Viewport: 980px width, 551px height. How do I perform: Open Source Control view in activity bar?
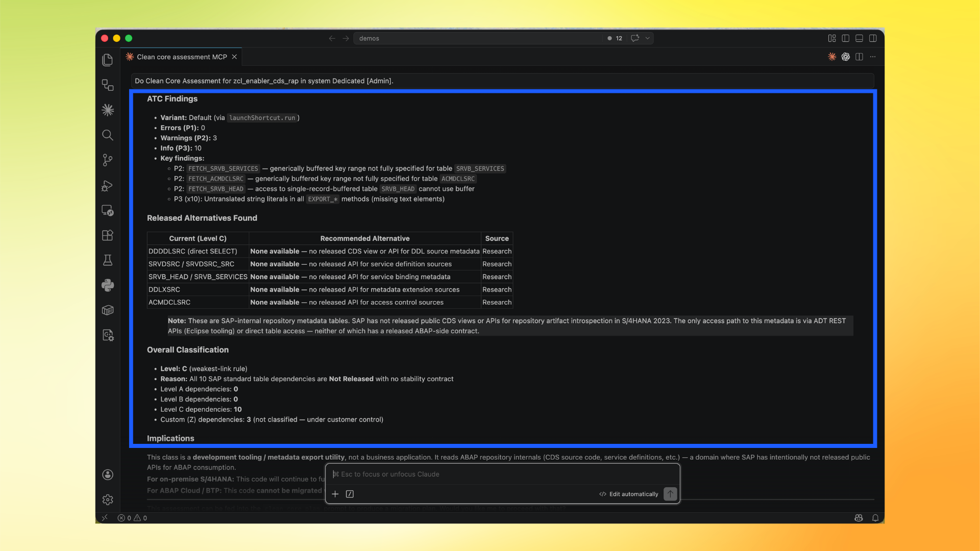point(107,160)
